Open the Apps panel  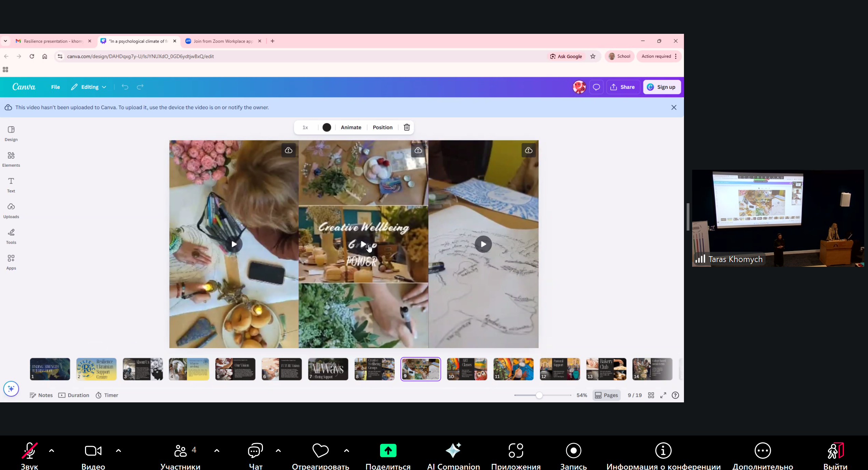click(11, 262)
